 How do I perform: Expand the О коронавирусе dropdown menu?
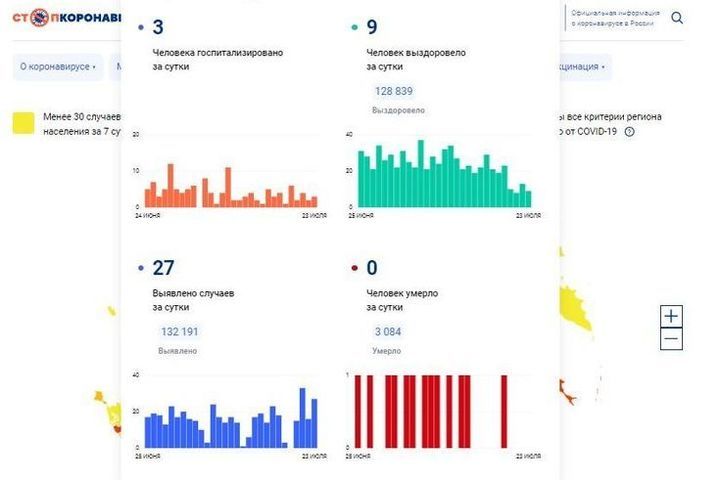(58, 67)
